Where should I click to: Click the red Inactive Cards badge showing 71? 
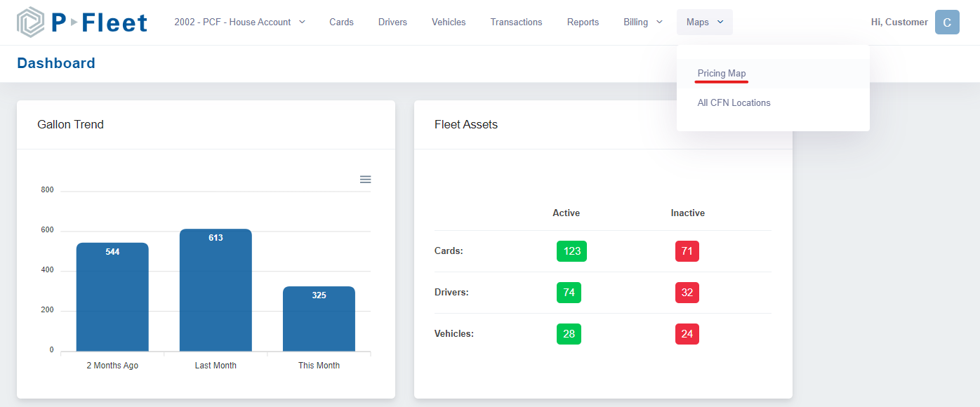pos(687,251)
